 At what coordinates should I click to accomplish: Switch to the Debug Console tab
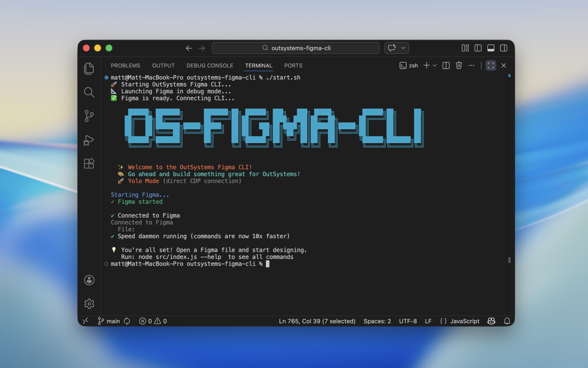pyautogui.click(x=210, y=65)
